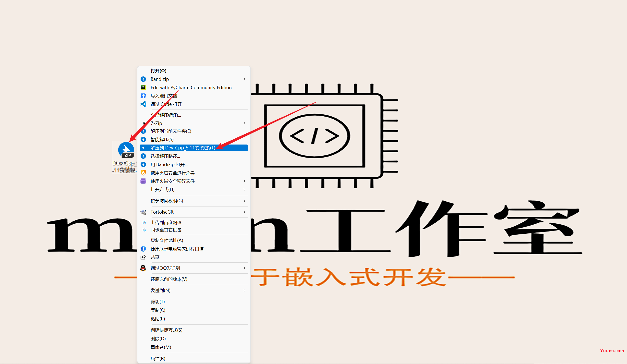Expand the TortoiseGit submenu arrow

244,212
